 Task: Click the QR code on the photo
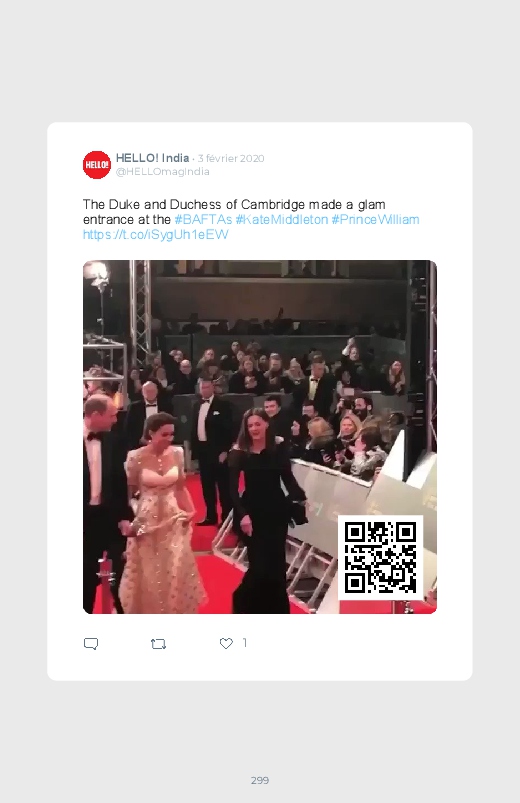pyautogui.click(x=380, y=557)
